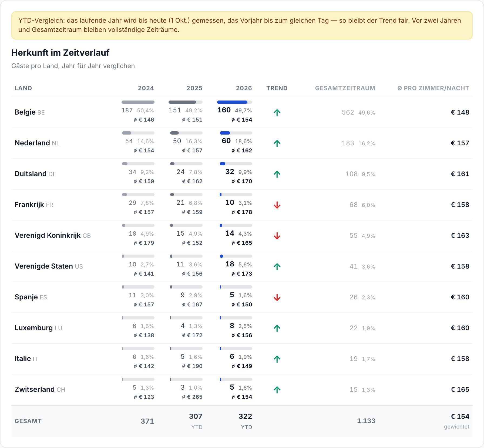Click the 371 total for 2024

pos(147,421)
